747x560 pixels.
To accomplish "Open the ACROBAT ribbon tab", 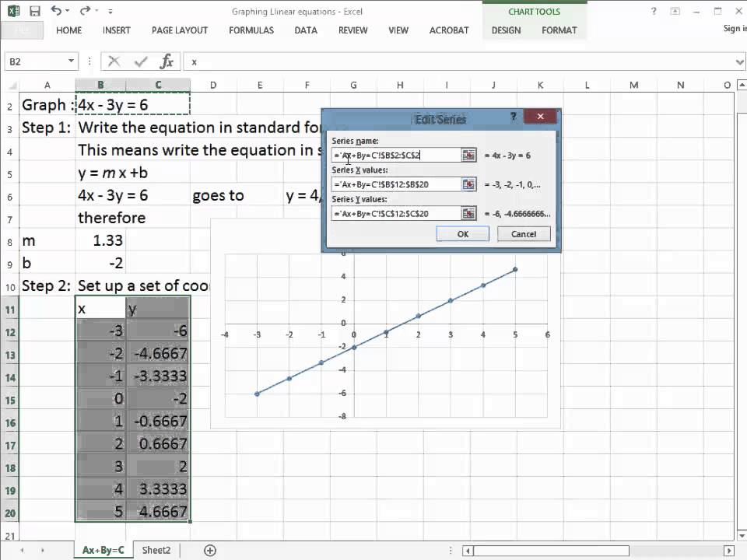I will 449,30.
